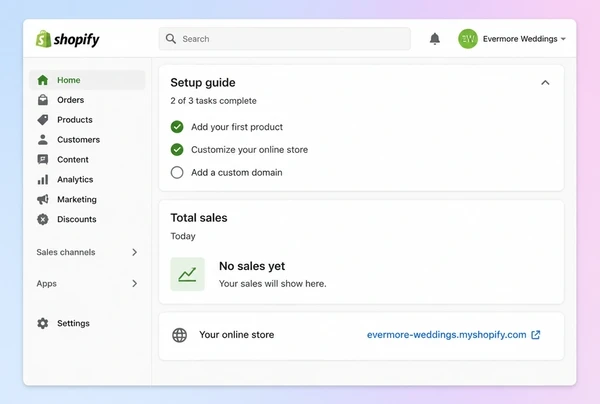The width and height of the screenshot is (600, 404).
Task: Click the Analytics bar chart icon
Action: 43,179
